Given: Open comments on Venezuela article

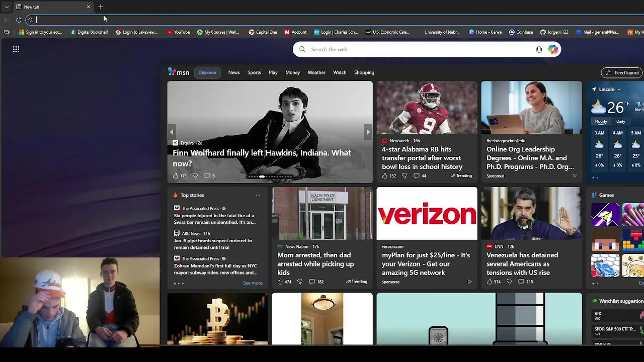Looking at the screenshot, I should coord(526,282).
